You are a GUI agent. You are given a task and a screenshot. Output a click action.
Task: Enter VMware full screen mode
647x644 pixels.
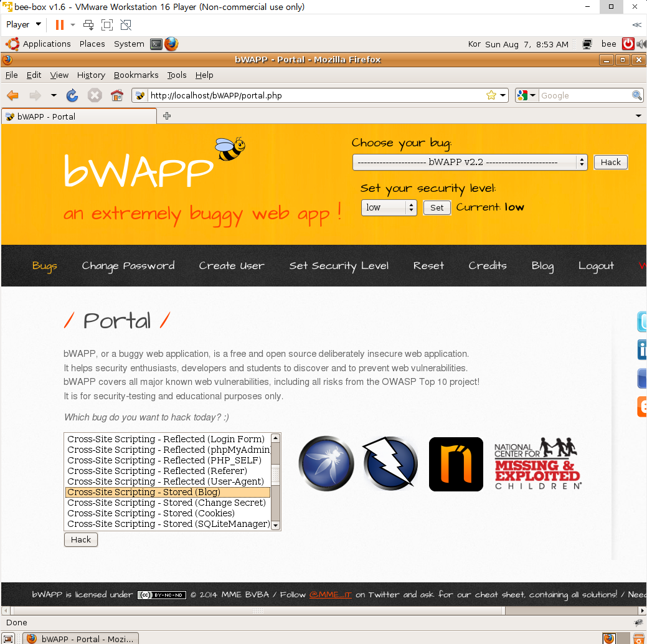[x=107, y=25]
